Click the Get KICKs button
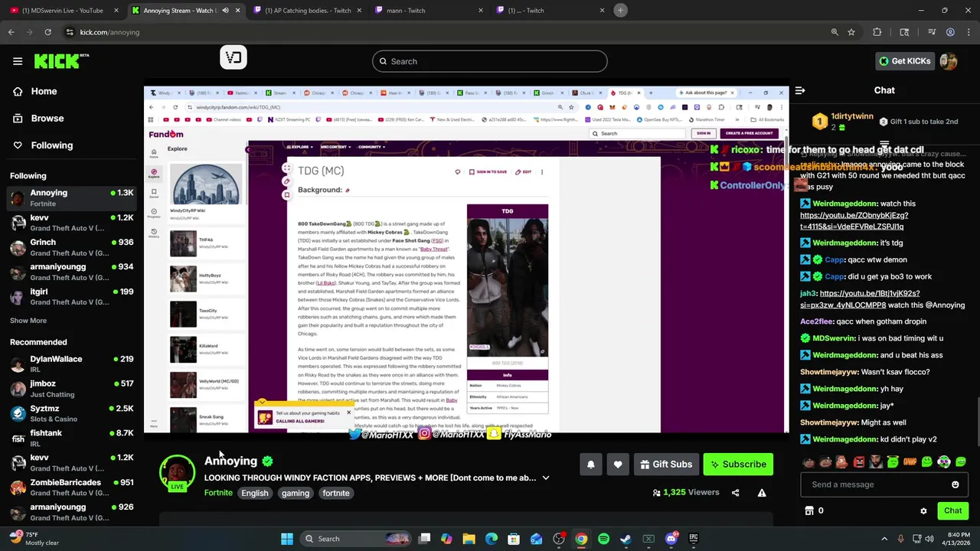 [904, 61]
